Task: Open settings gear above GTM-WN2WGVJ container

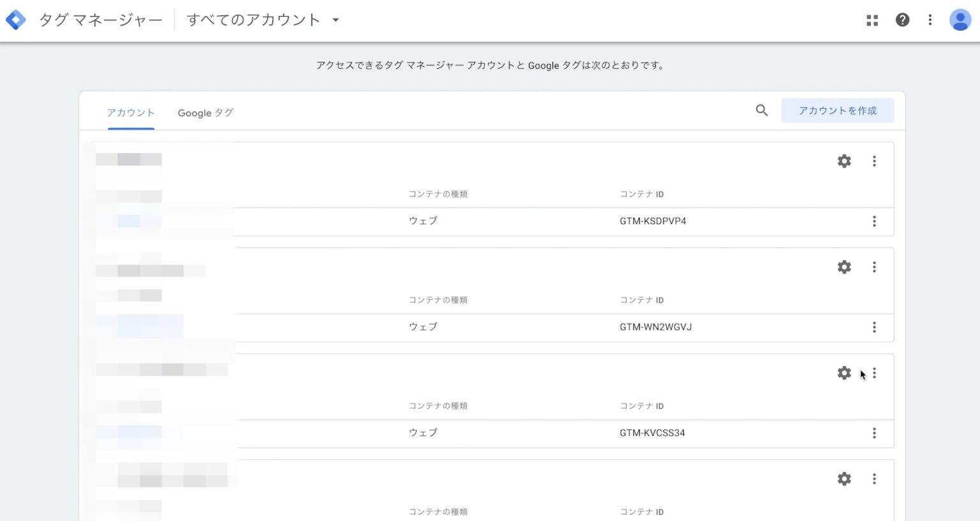Action: (x=844, y=267)
